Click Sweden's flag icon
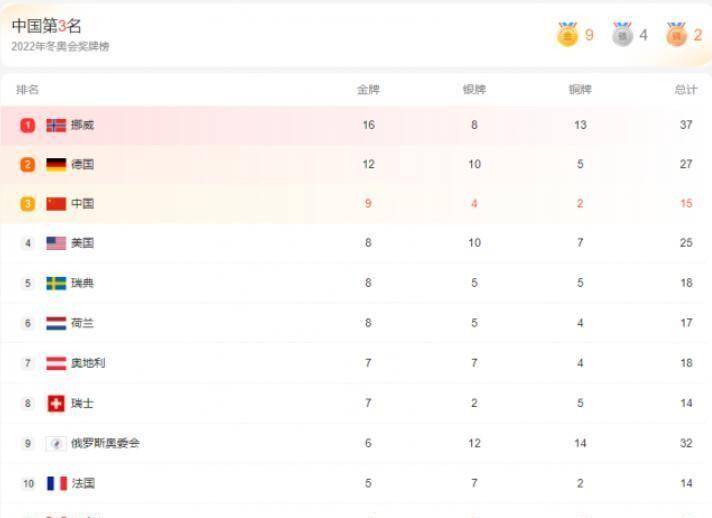This screenshot has width=712, height=518. [x=56, y=283]
